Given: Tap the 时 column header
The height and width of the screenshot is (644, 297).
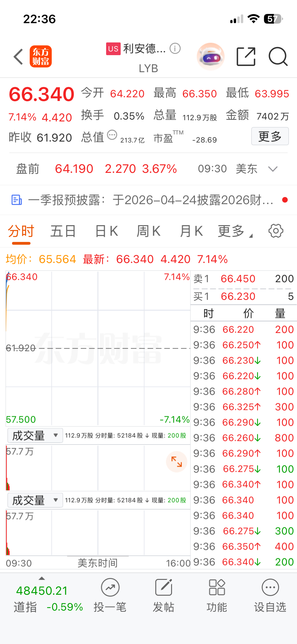Looking at the screenshot, I should point(209,313).
